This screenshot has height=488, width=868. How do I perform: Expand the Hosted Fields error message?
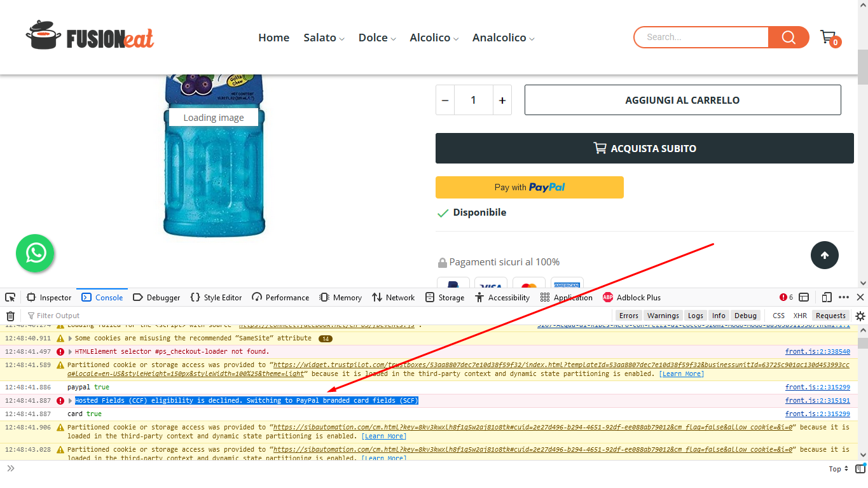[x=71, y=401]
